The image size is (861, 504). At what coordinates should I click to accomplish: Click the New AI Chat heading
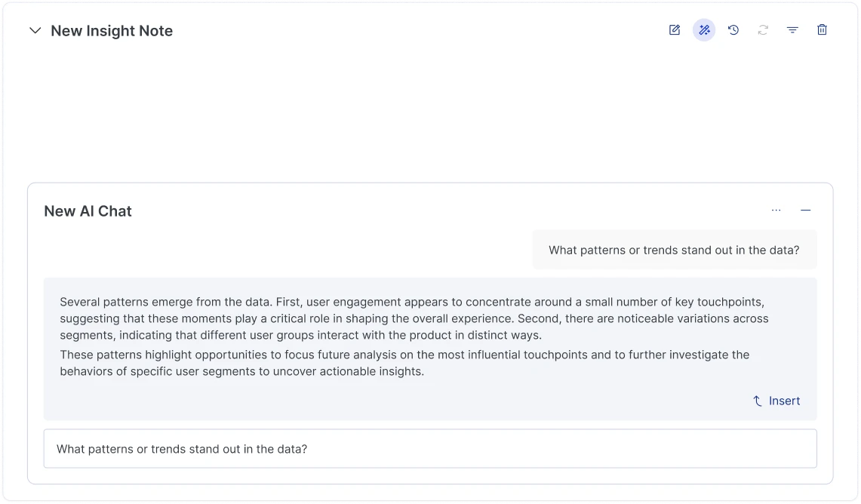tap(88, 211)
